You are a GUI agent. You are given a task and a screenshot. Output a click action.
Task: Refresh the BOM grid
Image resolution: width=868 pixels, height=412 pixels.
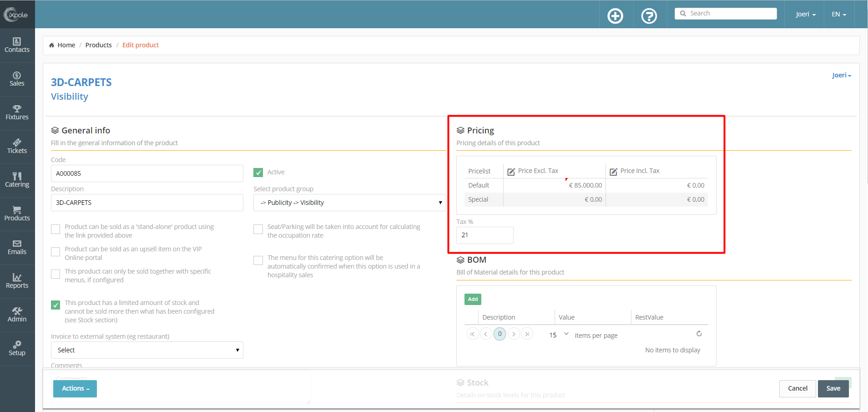click(699, 334)
